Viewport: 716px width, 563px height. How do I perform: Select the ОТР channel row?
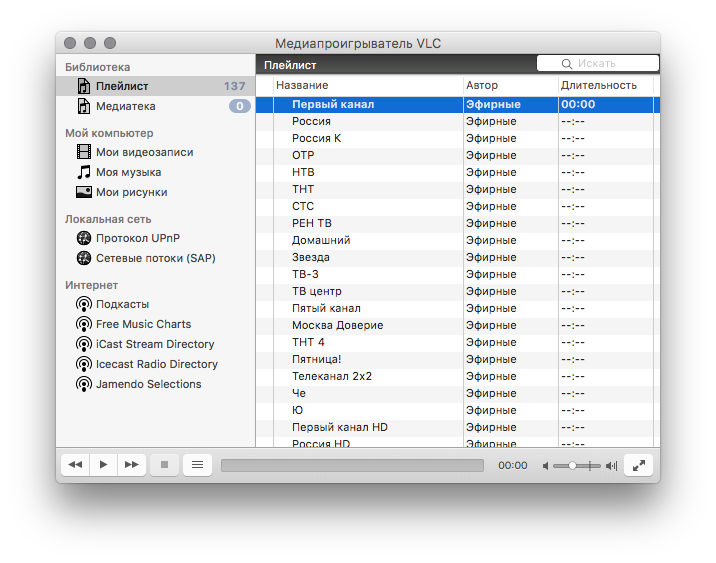458,155
